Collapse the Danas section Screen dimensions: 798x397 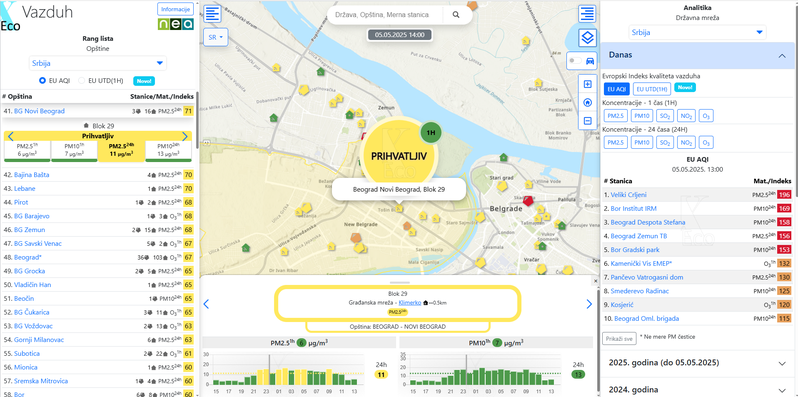[698, 55]
